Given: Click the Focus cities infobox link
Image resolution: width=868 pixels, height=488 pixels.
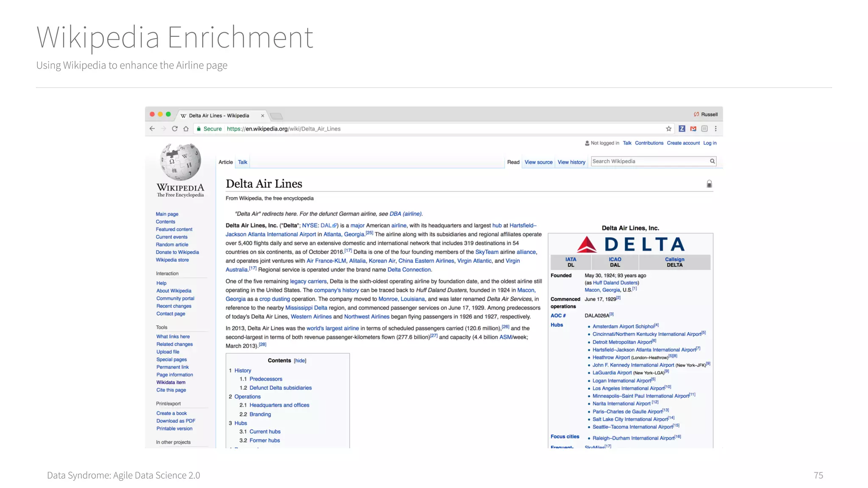Looking at the screenshot, I should coord(565,437).
